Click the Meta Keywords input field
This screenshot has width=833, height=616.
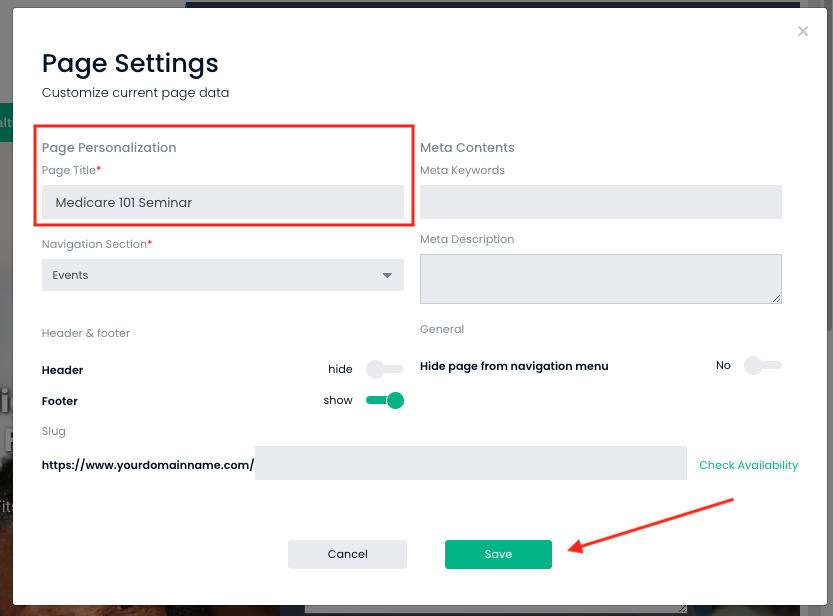pos(601,202)
